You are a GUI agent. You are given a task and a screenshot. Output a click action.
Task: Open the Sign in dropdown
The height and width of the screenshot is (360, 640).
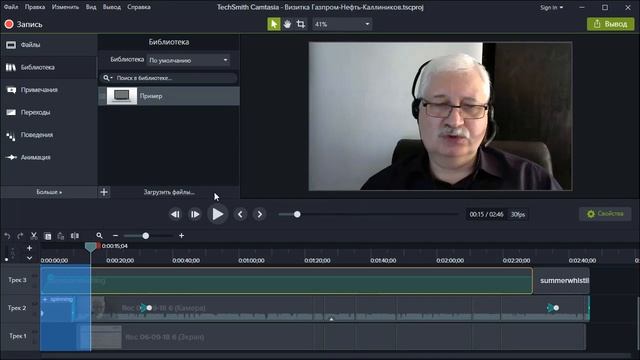[x=551, y=7]
